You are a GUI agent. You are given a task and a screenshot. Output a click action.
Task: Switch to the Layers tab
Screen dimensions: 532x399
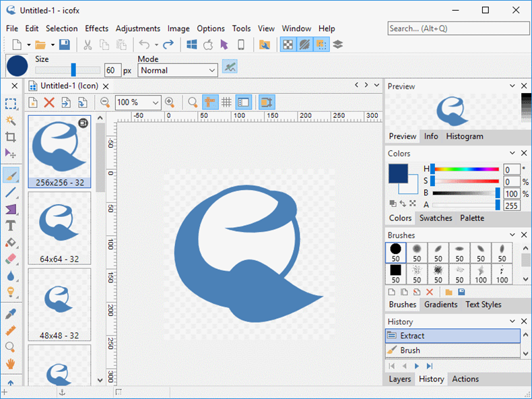400,379
